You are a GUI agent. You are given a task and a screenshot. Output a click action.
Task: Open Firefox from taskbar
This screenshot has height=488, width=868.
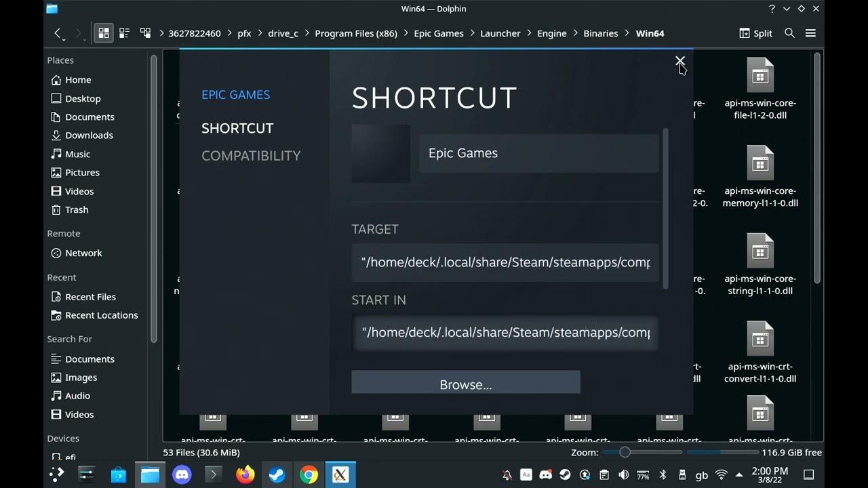pos(245,474)
